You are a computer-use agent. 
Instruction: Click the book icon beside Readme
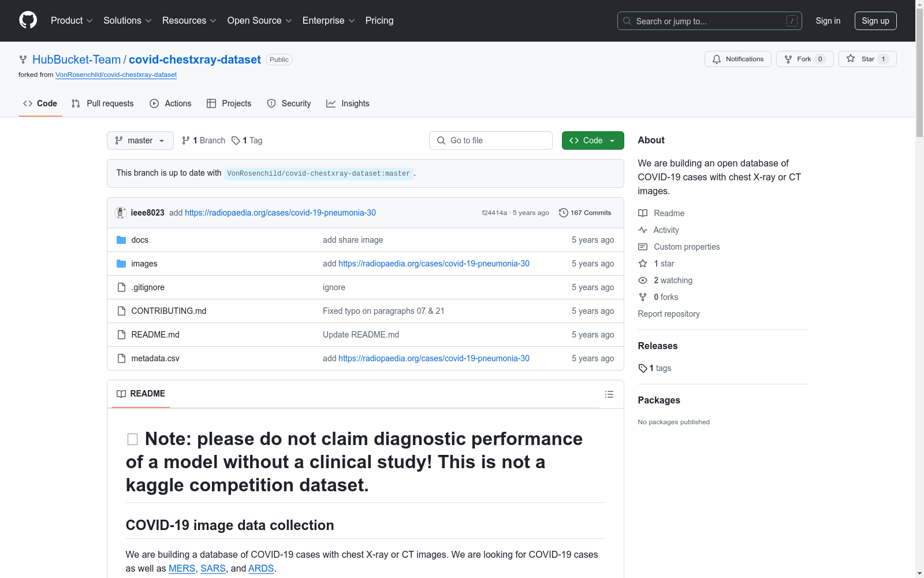pyautogui.click(x=643, y=213)
